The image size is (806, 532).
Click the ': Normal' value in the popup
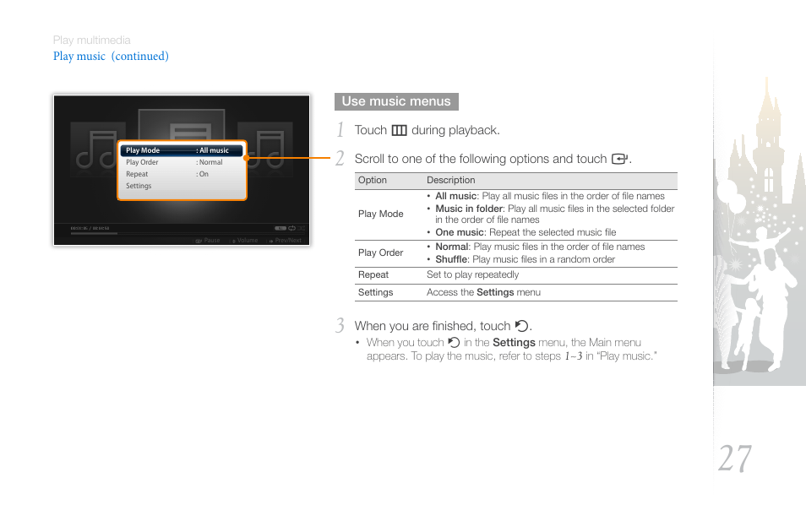(x=210, y=162)
